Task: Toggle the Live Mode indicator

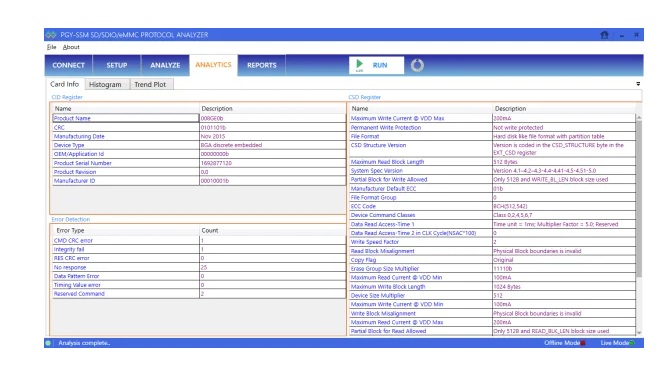Action: (632, 343)
